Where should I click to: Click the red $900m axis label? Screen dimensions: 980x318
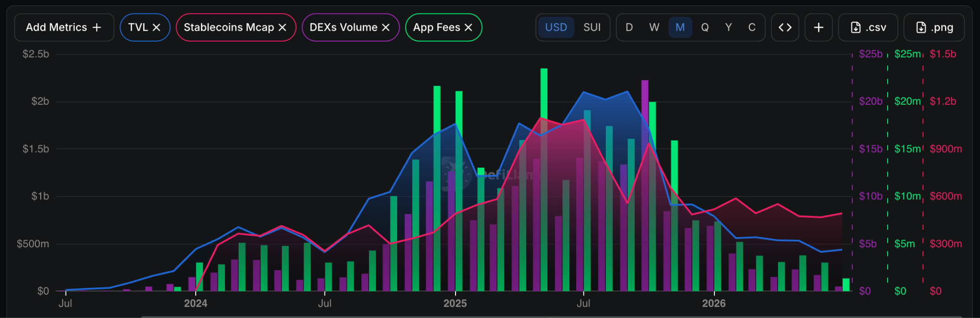click(946, 149)
